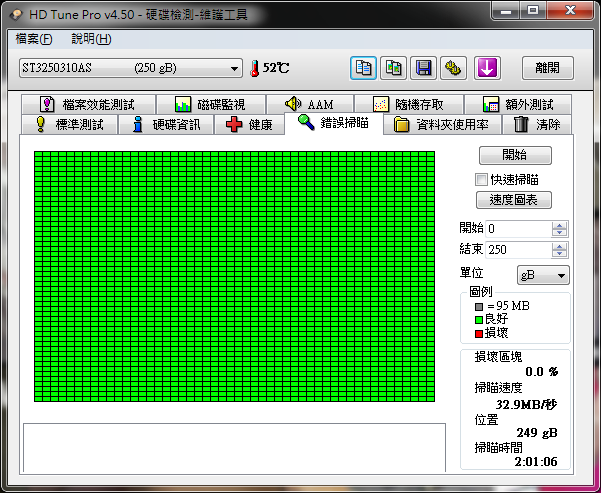The image size is (601, 493).
Task: Click the 2:01:06 scan time value
Action: click(x=536, y=462)
